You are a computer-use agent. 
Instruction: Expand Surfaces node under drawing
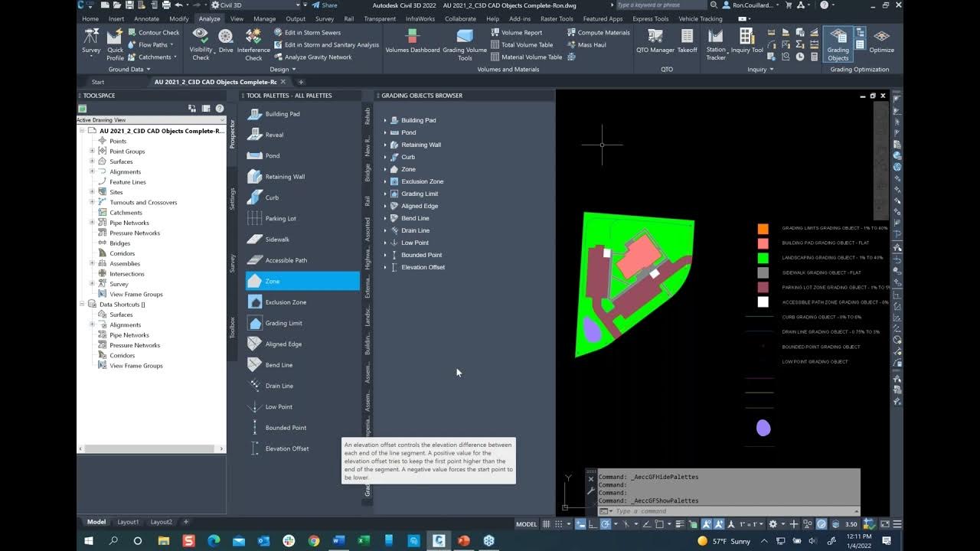point(92,161)
